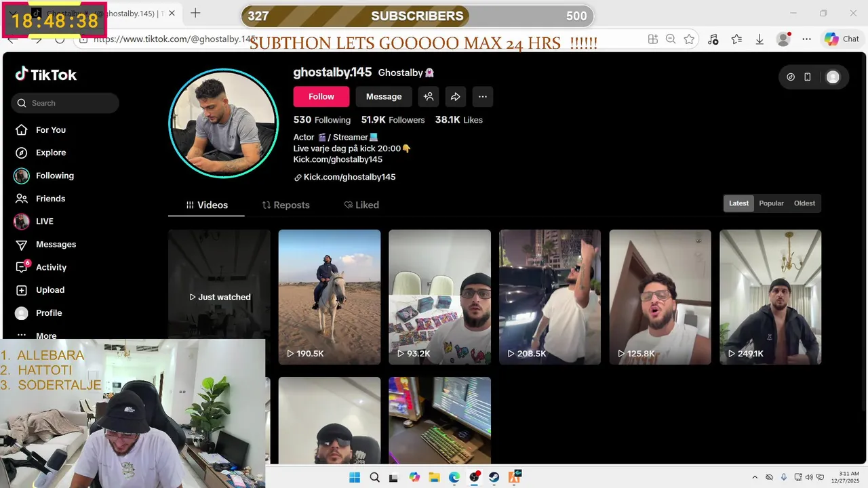Click the microphone icon in the system tray

pyautogui.click(x=784, y=477)
